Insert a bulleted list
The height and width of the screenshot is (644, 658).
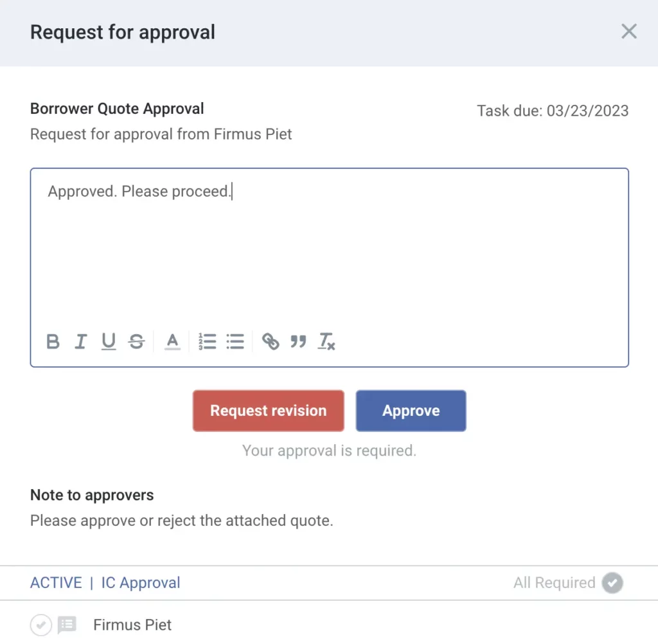coord(235,341)
